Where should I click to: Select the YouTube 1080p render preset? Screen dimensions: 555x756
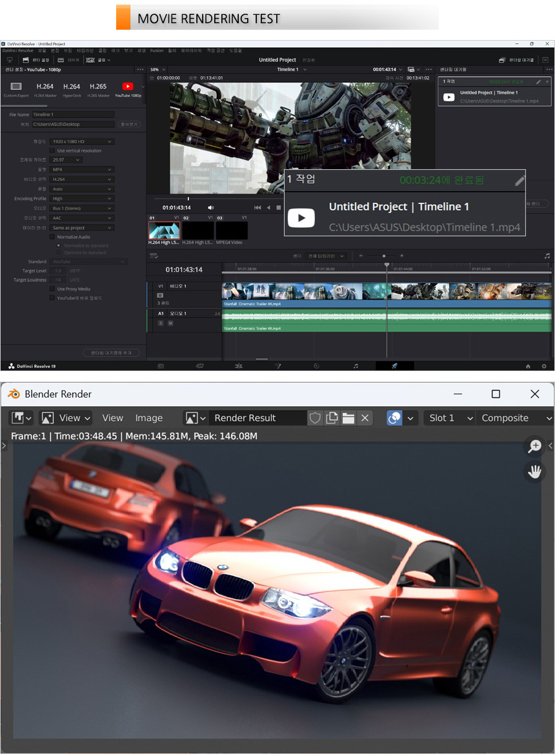tap(127, 87)
